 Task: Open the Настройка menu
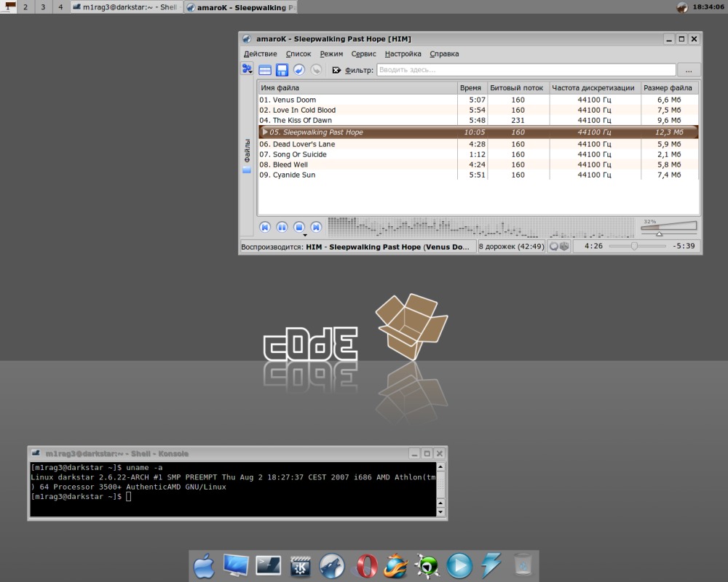pyautogui.click(x=403, y=54)
